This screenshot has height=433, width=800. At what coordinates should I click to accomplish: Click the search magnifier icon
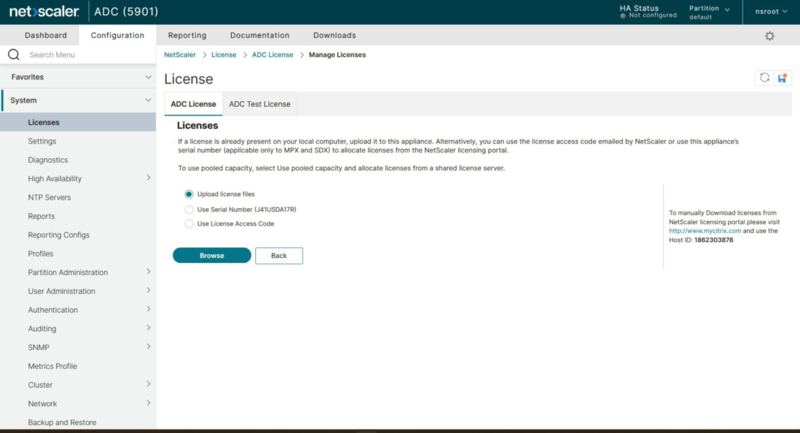(14, 55)
